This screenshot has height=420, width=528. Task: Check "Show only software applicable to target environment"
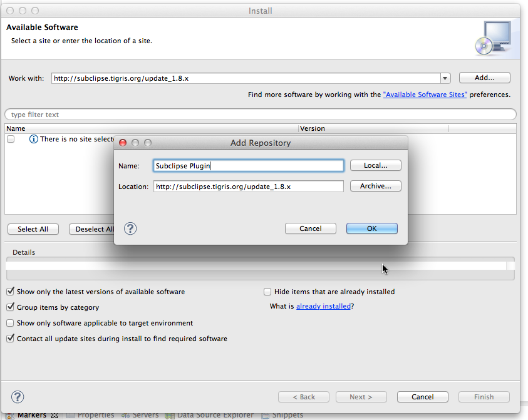(x=10, y=323)
